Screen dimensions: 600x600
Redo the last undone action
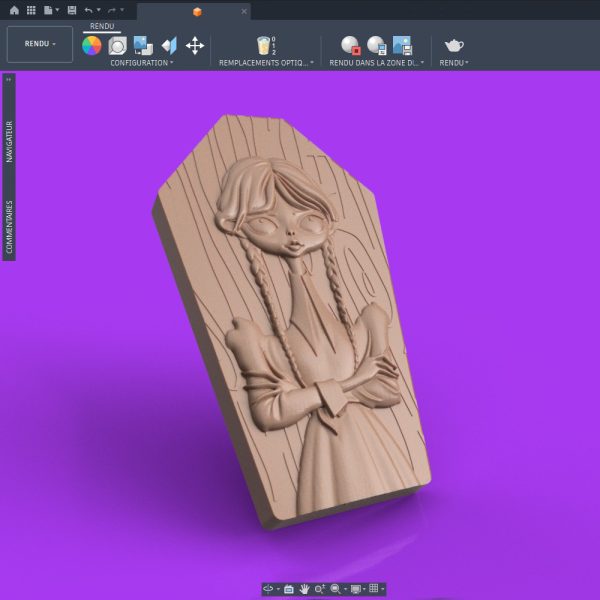click(112, 10)
